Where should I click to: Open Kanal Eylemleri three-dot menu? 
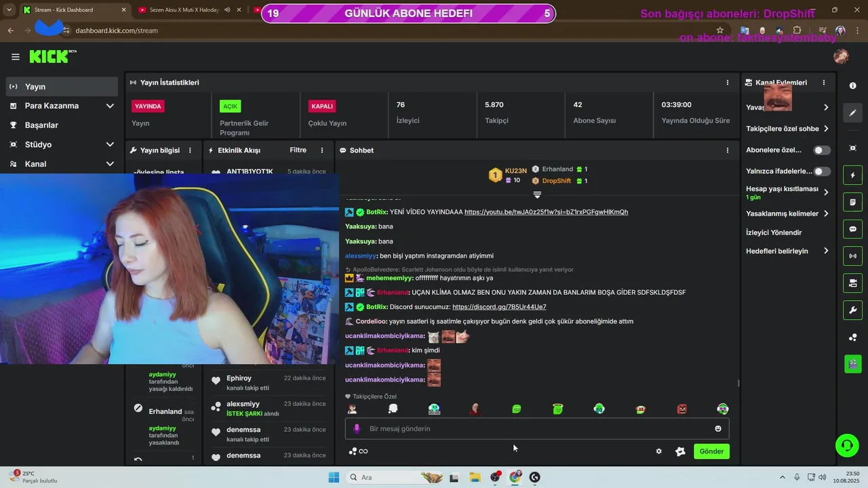[824, 83]
